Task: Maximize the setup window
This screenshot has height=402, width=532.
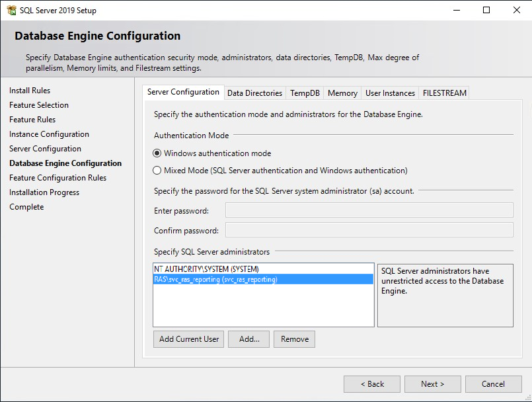Action: [x=486, y=10]
